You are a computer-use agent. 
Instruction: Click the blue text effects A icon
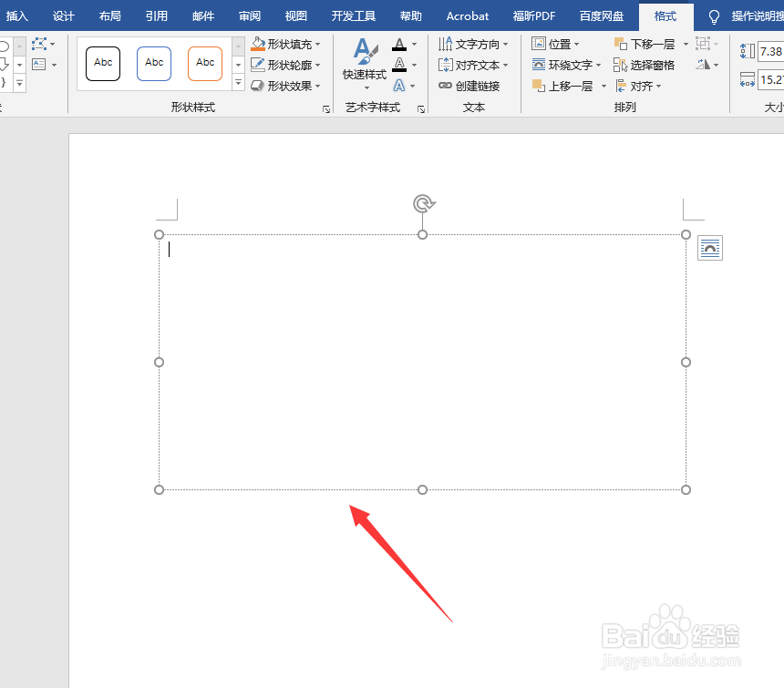pos(399,86)
